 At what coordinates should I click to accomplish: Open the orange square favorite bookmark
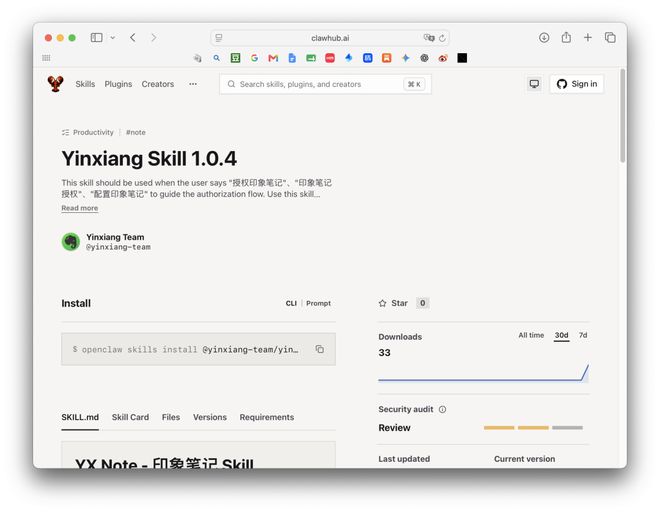(386, 58)
